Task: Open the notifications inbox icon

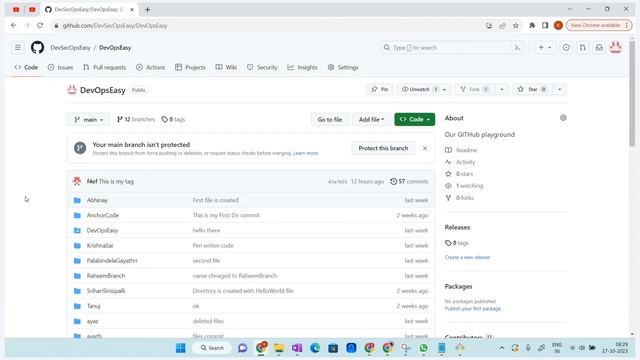Action: point(599,48)
